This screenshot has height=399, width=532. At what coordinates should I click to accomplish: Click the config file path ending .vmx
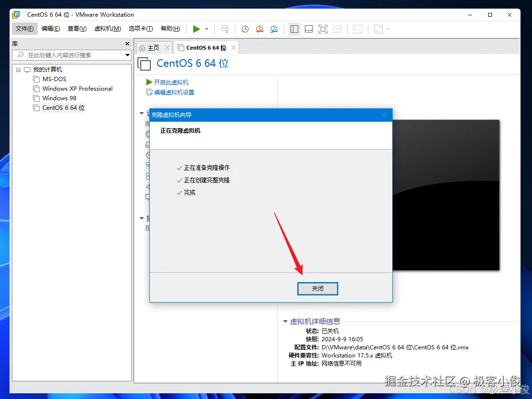[x=395, y=347]
